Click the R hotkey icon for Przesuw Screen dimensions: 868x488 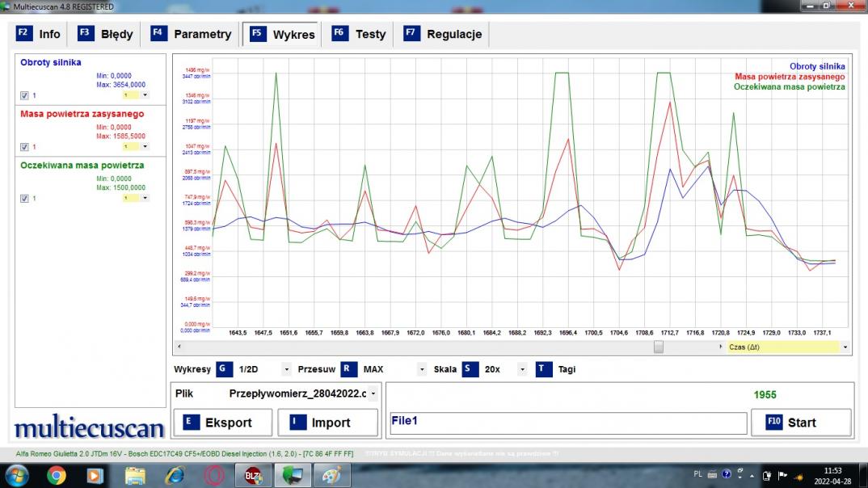click(348, 369)
